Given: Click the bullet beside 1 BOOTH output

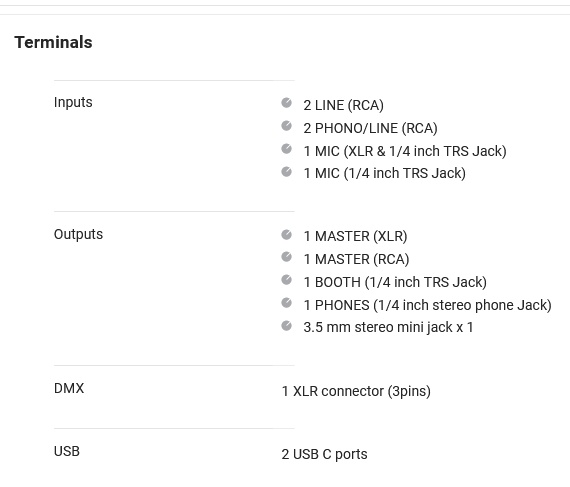Looking at the screenshot, I should coord(286,280).
